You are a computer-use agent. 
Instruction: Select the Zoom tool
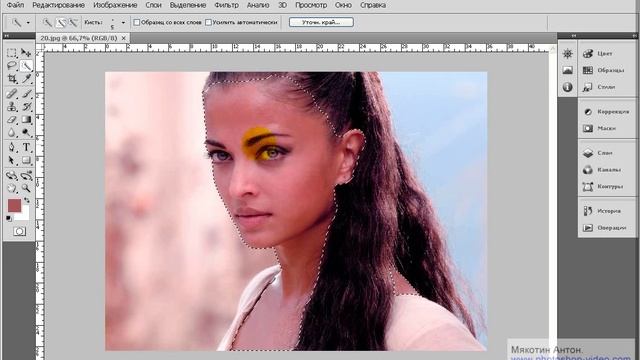pos(26,188)
